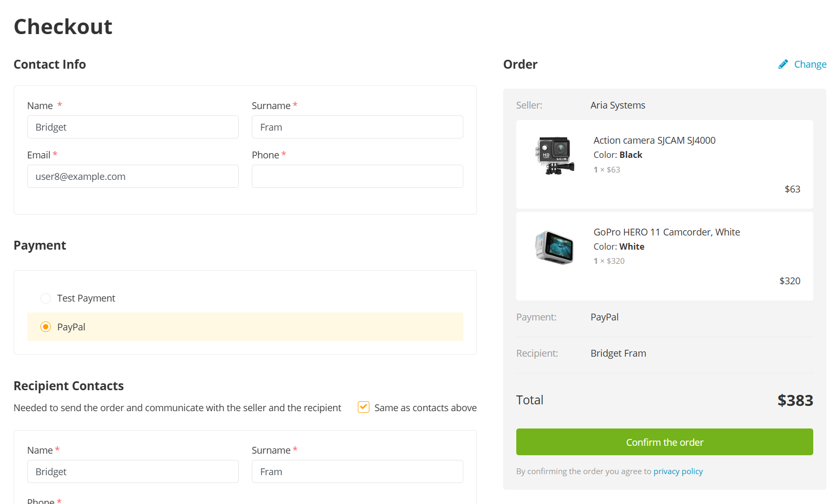Select the Test Payment radio button

point(46,298)
